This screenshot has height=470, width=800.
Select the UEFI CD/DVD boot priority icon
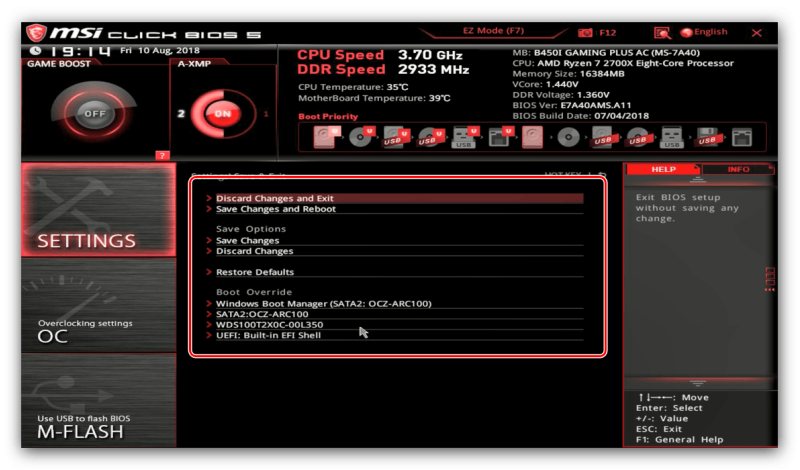362,137
